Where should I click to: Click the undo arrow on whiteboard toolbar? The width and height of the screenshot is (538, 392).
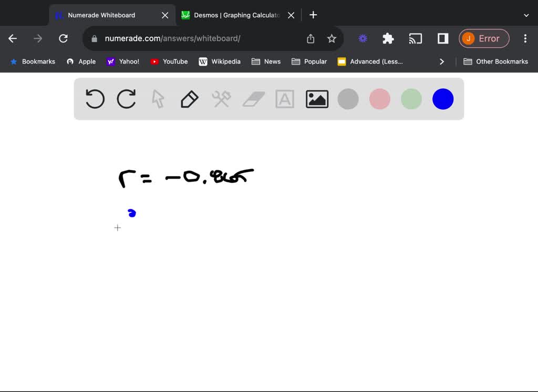tap(95, 99)
